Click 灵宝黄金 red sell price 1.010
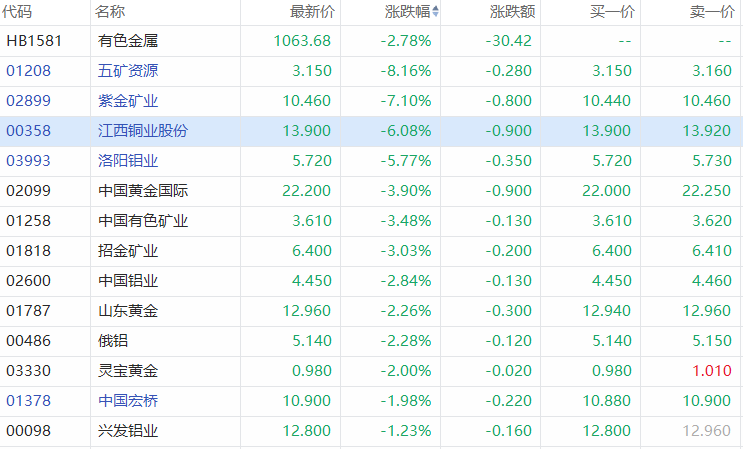 coord(714,371)
